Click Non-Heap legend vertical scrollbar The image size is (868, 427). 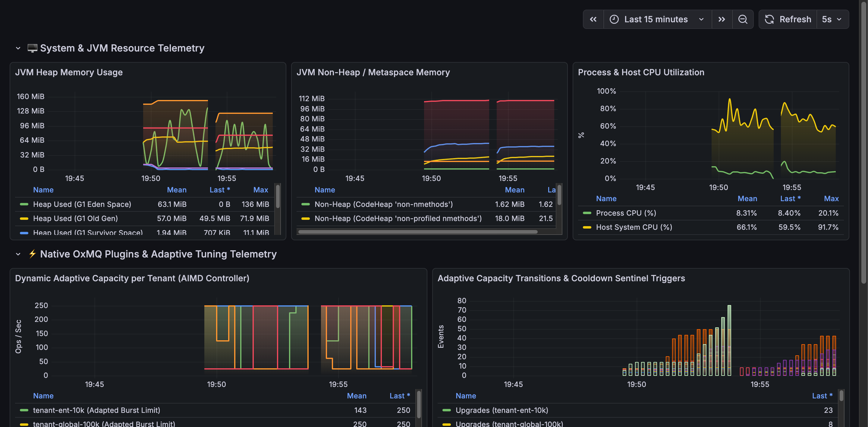[559, 195]
